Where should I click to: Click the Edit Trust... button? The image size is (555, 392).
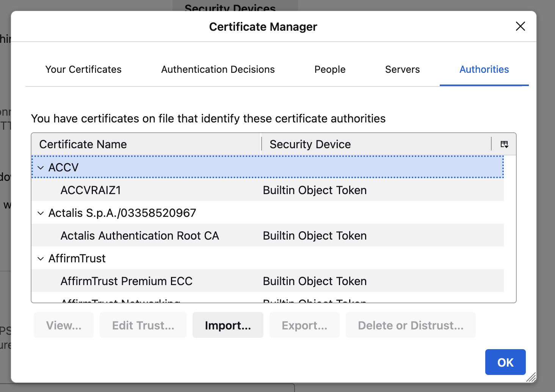143,325
